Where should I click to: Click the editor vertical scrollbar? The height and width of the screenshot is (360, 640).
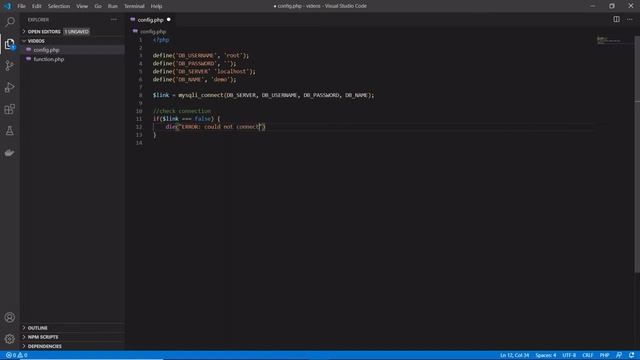click(x=637, y=155)
